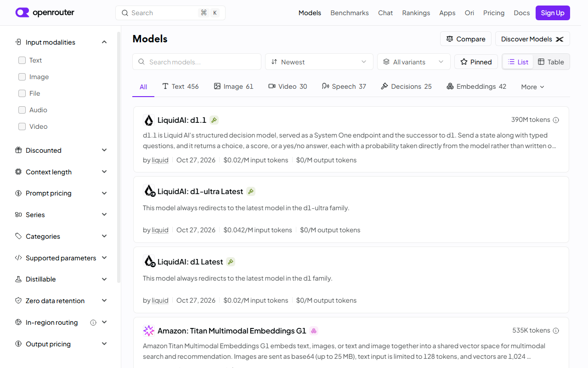Collapse the Input modalities section

pyautogui.click(x=61, y=42)
